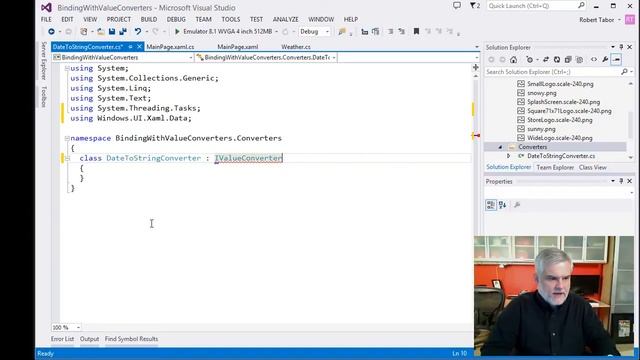Switch to the Class View tab
Image resolution: width=640 pixels, height=360 pixels.
[x=593, y=167]
